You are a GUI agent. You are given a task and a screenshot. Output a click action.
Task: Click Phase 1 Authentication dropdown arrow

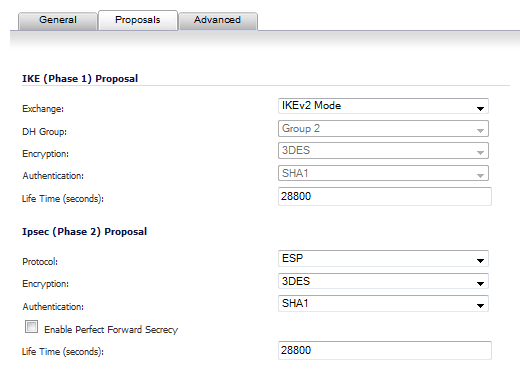point(480,175)
